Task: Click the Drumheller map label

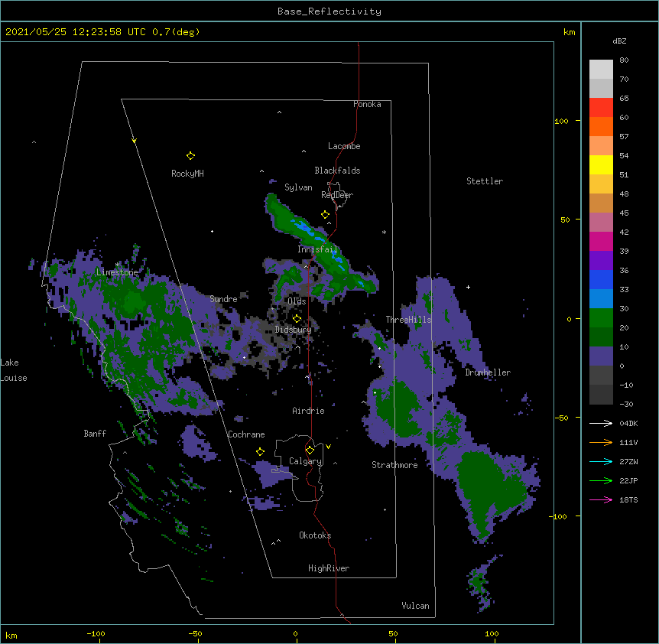Action: pos(488,372)
